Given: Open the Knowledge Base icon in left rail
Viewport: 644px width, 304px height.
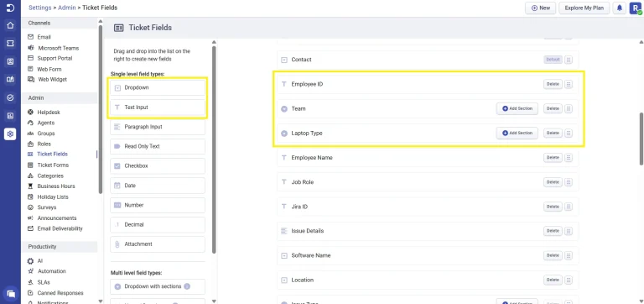Looking at the screenshot, I should pyautogui.click(x=10, y=80).
